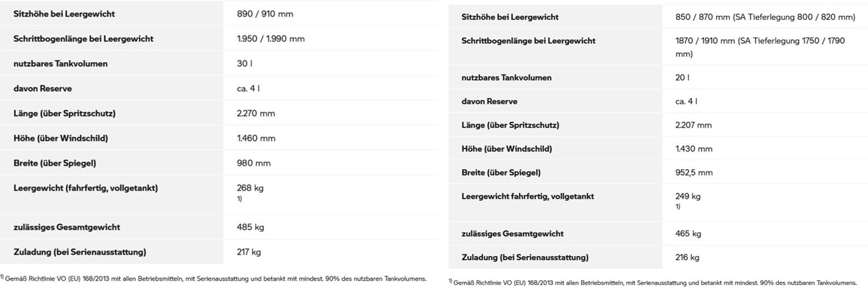868x295 pixels.
Task: Click the left table's '30 l' tank volume value
Action: coord(245,64)
